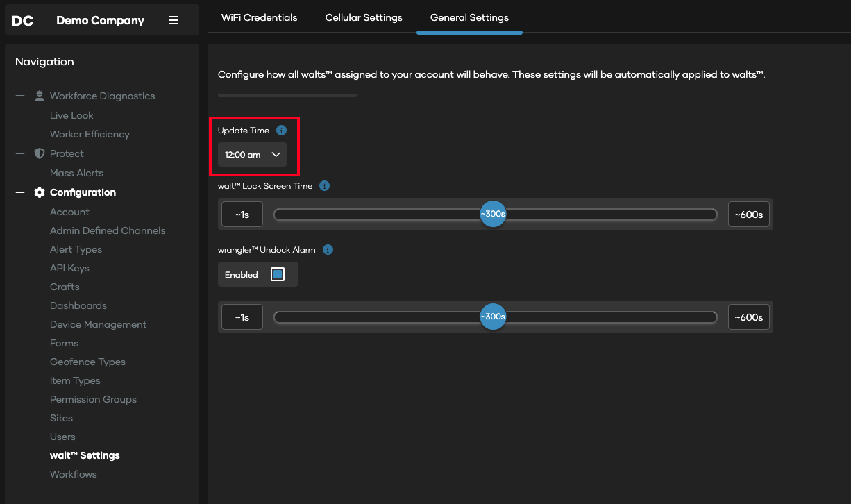Click Lock Screen Time ~1s minimum button

[242, 215]
